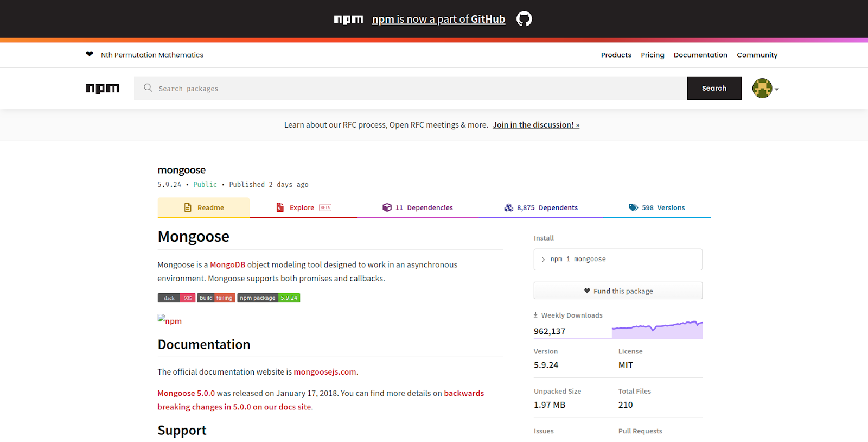Click the GitHub octocat icon in the banner
868x442 pixels.
524,19
